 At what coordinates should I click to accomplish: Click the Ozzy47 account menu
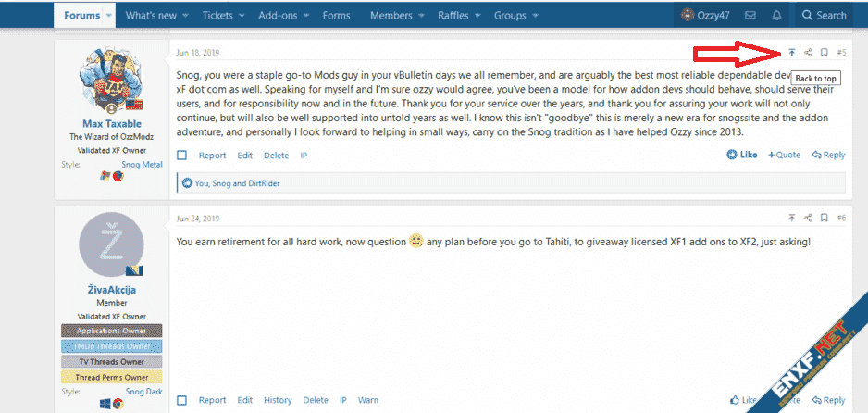(x=707, y=15)
